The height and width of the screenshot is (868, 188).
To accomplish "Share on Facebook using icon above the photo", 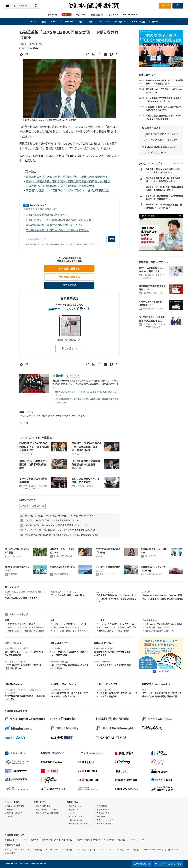I will (x=111, y=54).
